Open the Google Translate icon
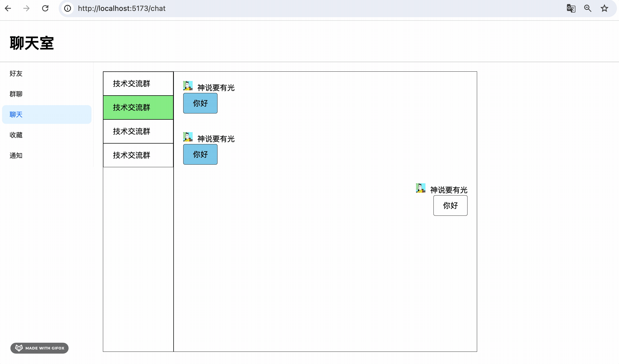Image resolution: width=619 pixels, height=364 pixels. point(571,8)
